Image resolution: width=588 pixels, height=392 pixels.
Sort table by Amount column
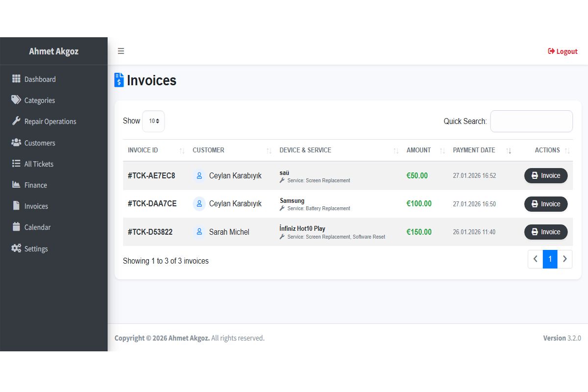[x=425, y=150]
